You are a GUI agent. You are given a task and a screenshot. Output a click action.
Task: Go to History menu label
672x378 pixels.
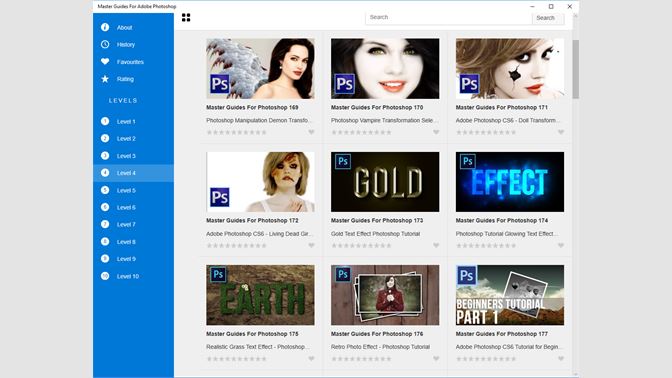pos(126,45)
